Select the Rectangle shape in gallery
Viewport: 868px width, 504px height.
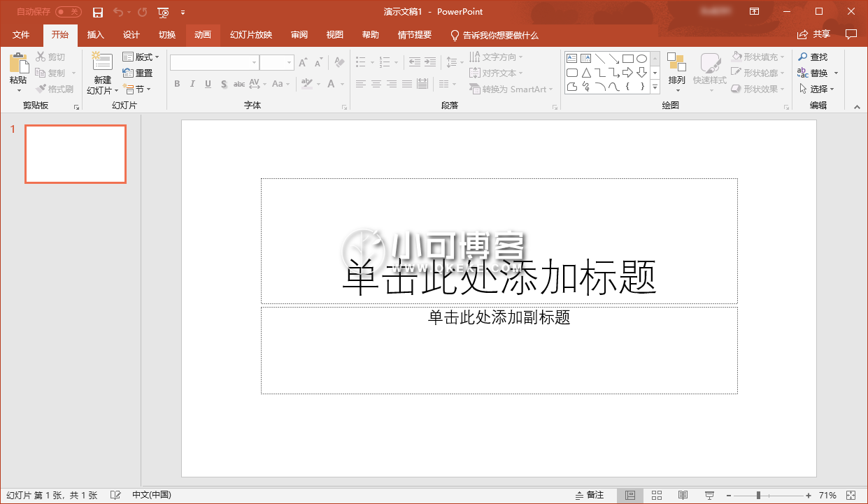click(628, 59)
